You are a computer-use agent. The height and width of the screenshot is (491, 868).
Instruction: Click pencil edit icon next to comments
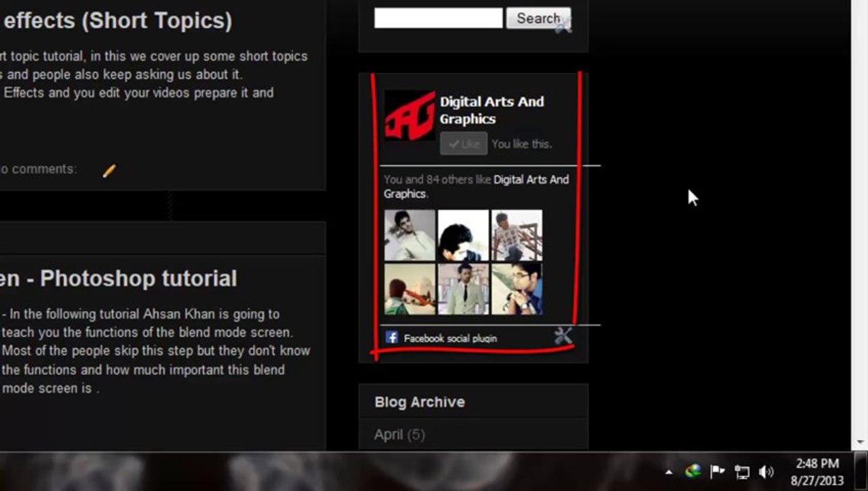tap(109, 170)
